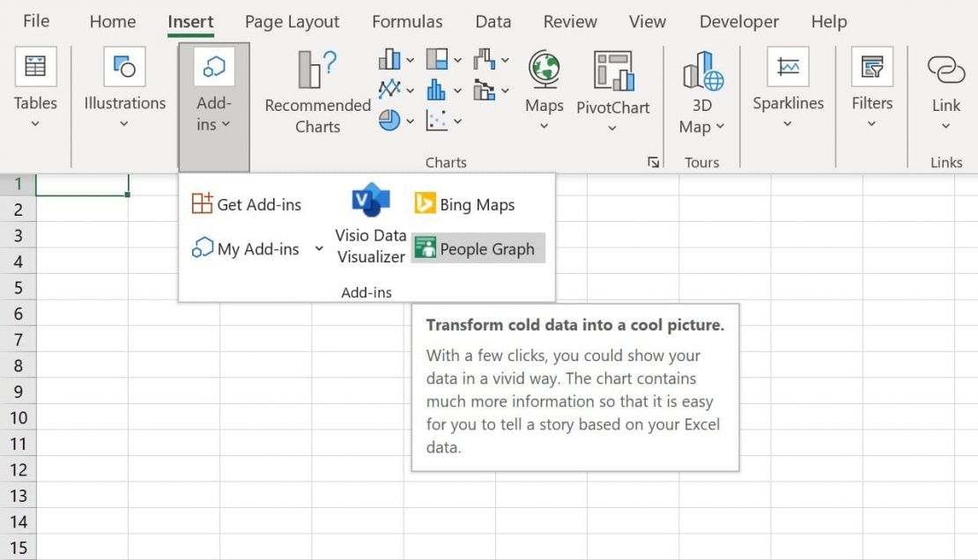978x560 pixels.
Task: Select row 5 header
Action: tap(19, 288)
